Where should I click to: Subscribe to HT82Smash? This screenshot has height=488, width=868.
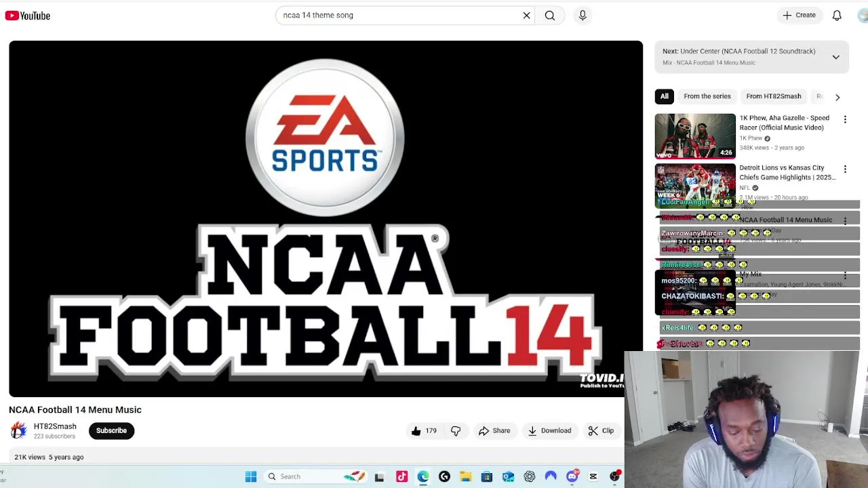111,430
